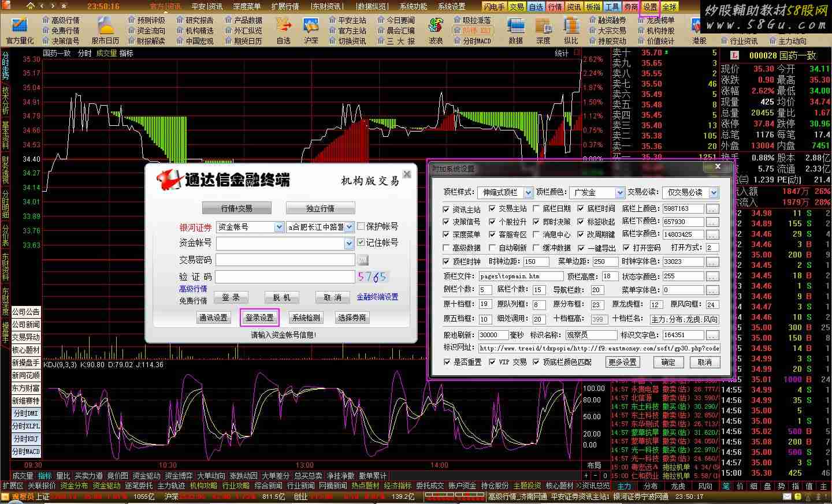Open the 深度 toolbar icon
This screenshot has width=832, height=504.
coord(543,30)
